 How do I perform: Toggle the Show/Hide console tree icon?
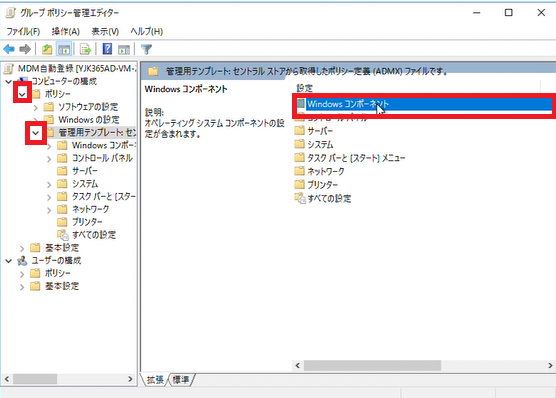(64, 49)
